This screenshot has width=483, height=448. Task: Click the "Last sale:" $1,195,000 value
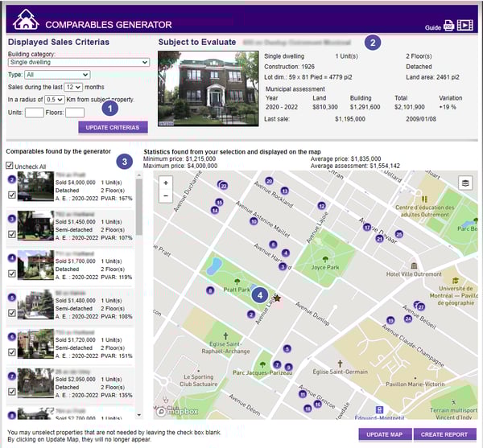[x=350, y=119]
